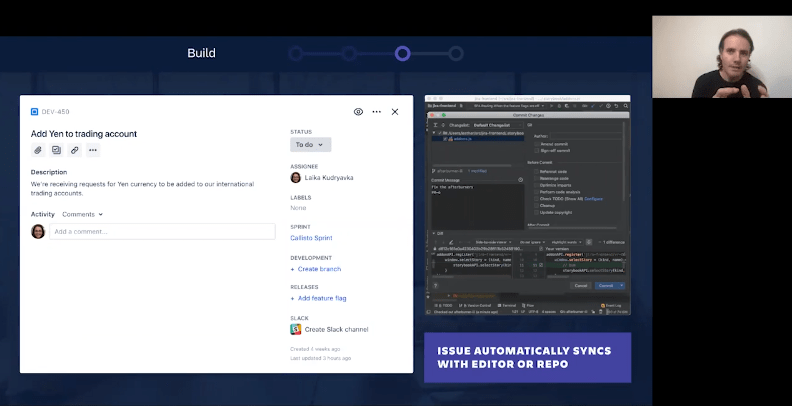The image size is (792, 406).
Task: Click the Add a comment field
Action: pos(162,231)
